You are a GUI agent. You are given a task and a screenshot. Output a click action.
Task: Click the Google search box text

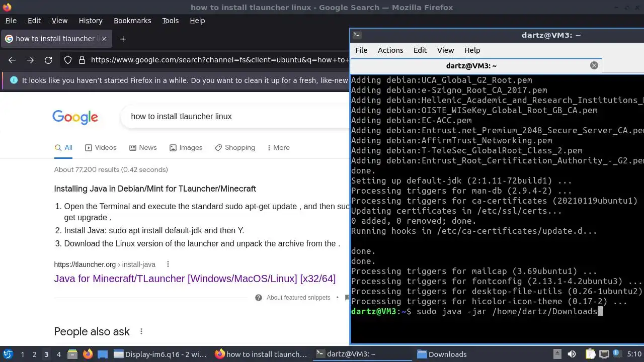[x=181, y=116]
